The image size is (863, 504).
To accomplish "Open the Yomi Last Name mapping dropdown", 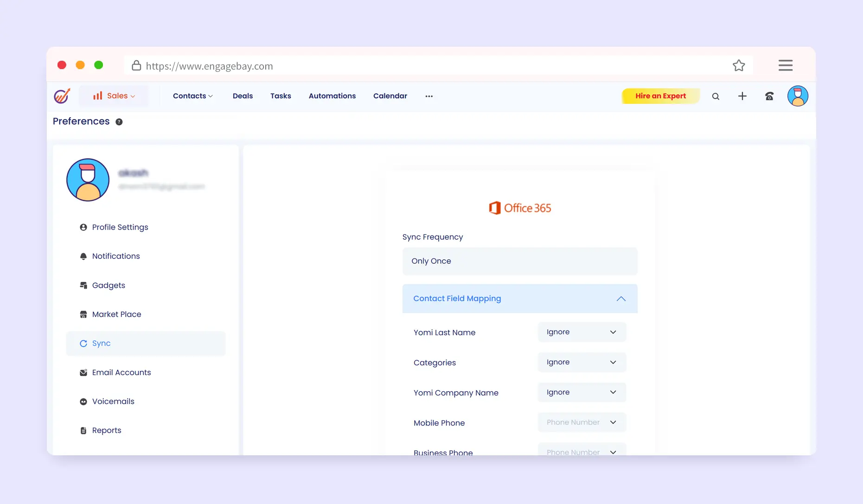I will [582, 332].
